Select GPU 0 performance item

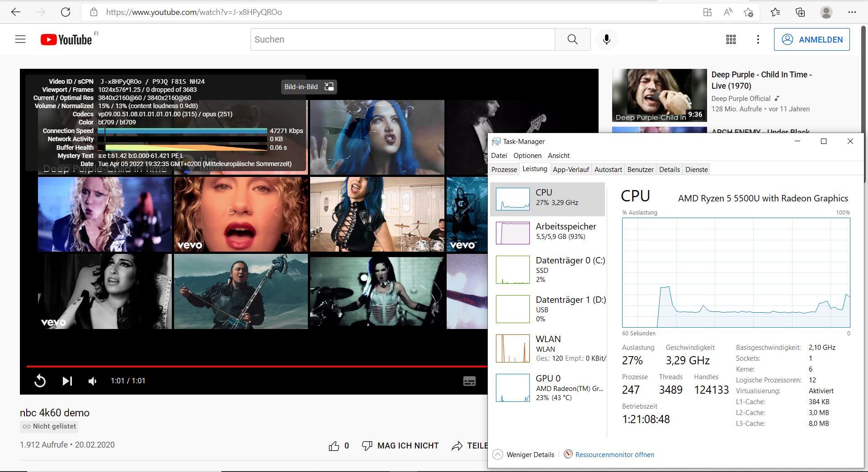(547, 388)
